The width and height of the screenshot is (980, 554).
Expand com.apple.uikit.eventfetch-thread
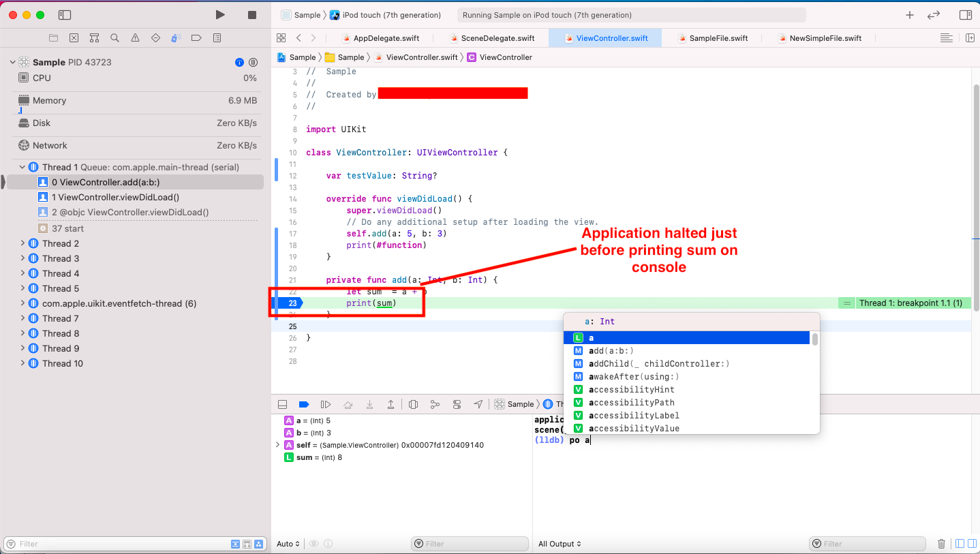pyautogui.click(x=22, y=303)
